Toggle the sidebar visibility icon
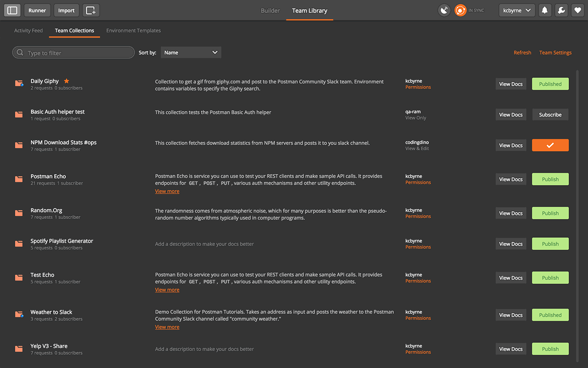Screen dimensions: 588x368 (12, 10)
